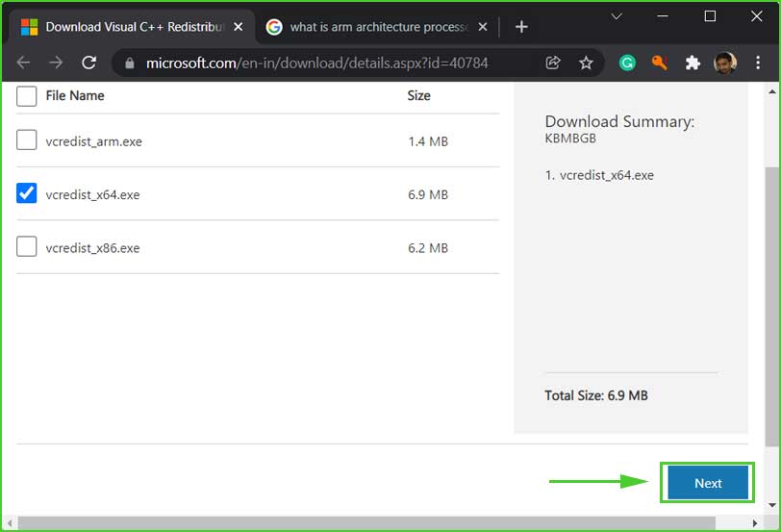Click the horizontal scrollbar thumb
The height and width of the screenshot is (532, 781).
click(x=366, y=523)
